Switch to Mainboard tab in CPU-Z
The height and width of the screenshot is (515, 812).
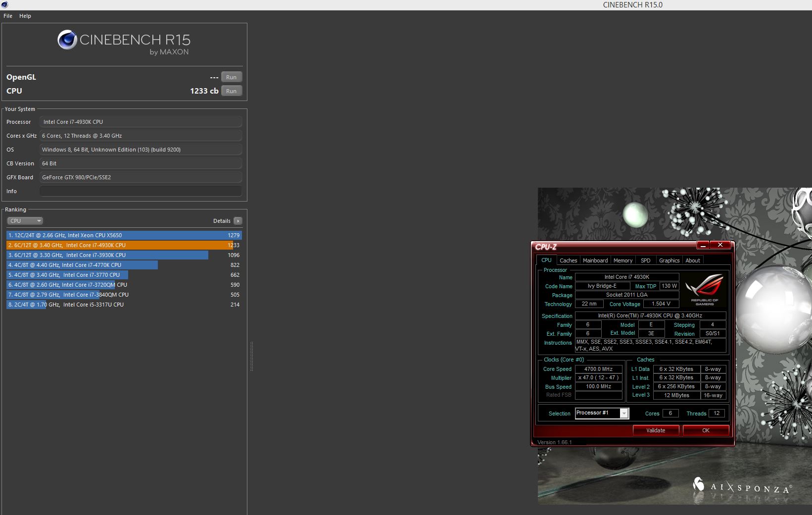(595, 260)
